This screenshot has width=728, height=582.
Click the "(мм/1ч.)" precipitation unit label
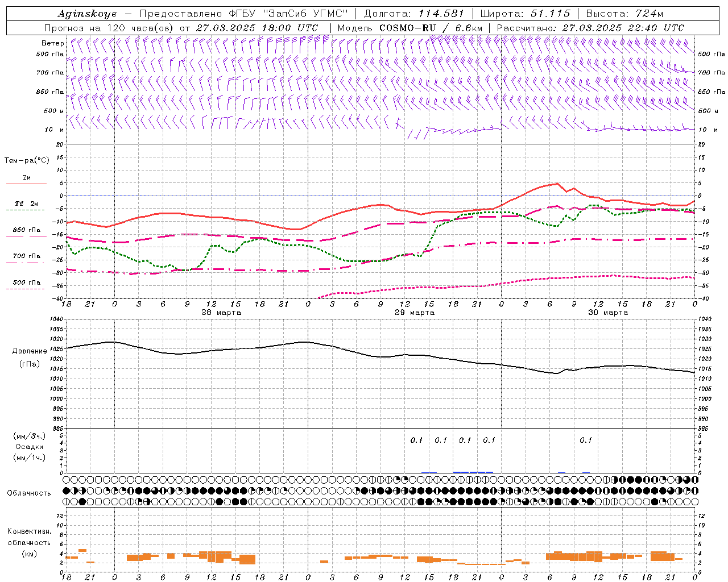[30, 458]
